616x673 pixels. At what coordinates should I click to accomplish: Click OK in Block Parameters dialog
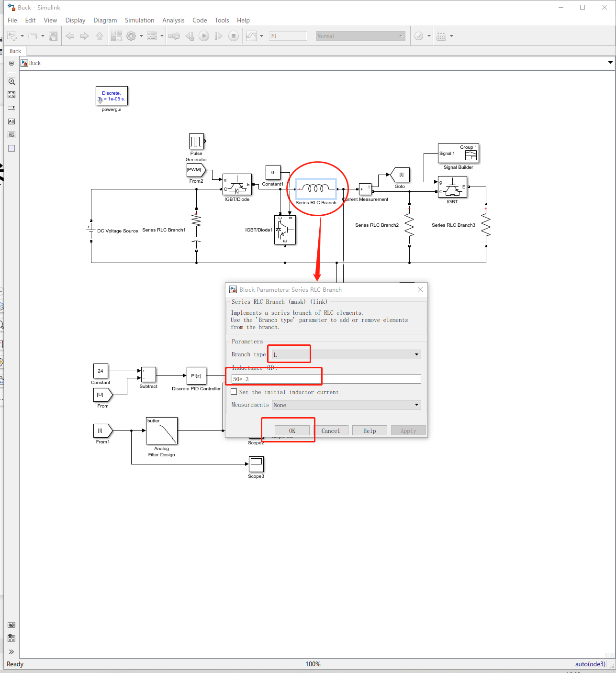292,430
